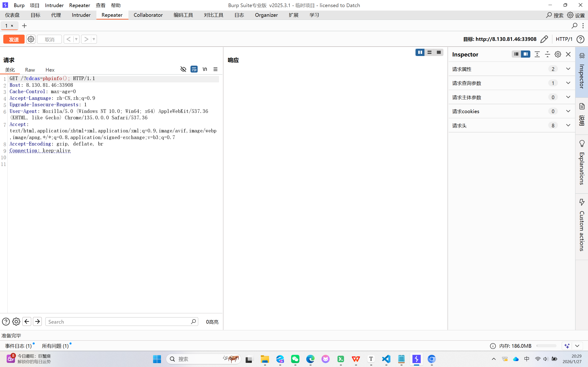Select top-bottom split layout icon

429,52
